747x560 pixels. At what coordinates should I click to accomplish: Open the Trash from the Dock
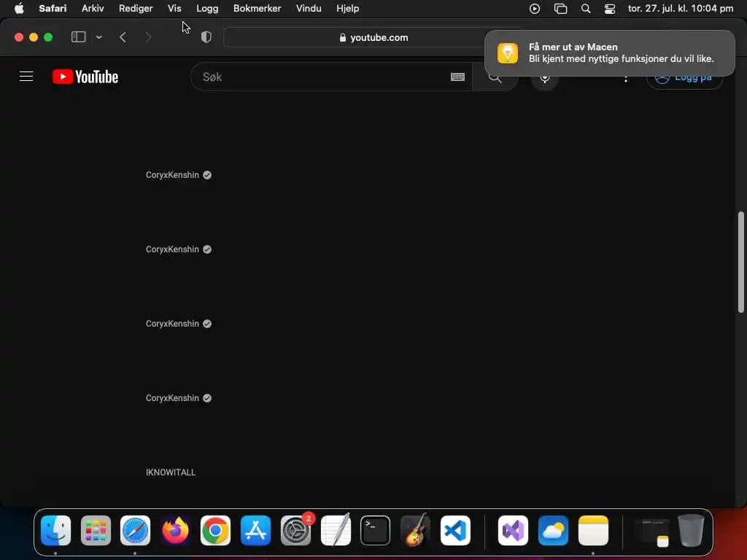tap(691, 530)
